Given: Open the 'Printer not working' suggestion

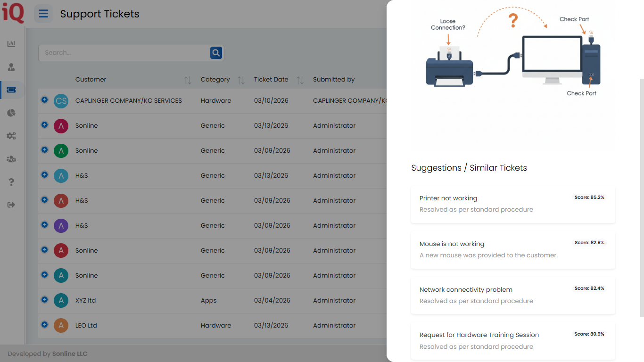Looking at the screenshot, I should (x=513, y=204).
